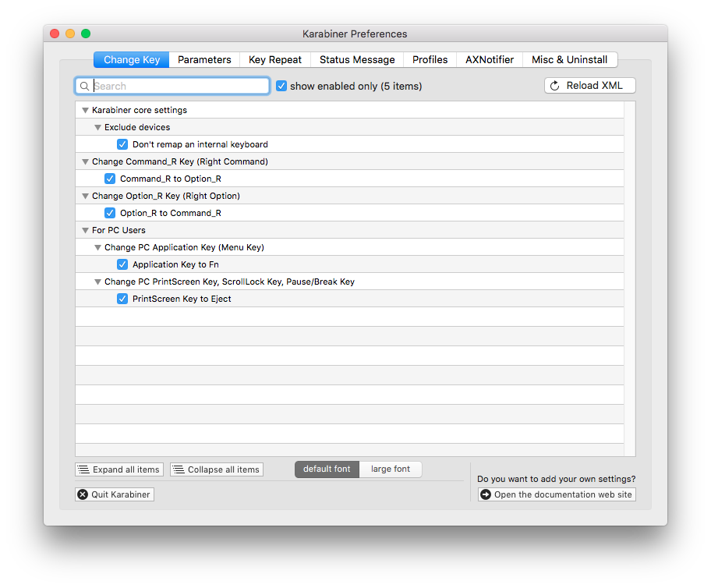Uncheck show enabled only checkbox
The image size is (711, 588).
pos(281,86)
